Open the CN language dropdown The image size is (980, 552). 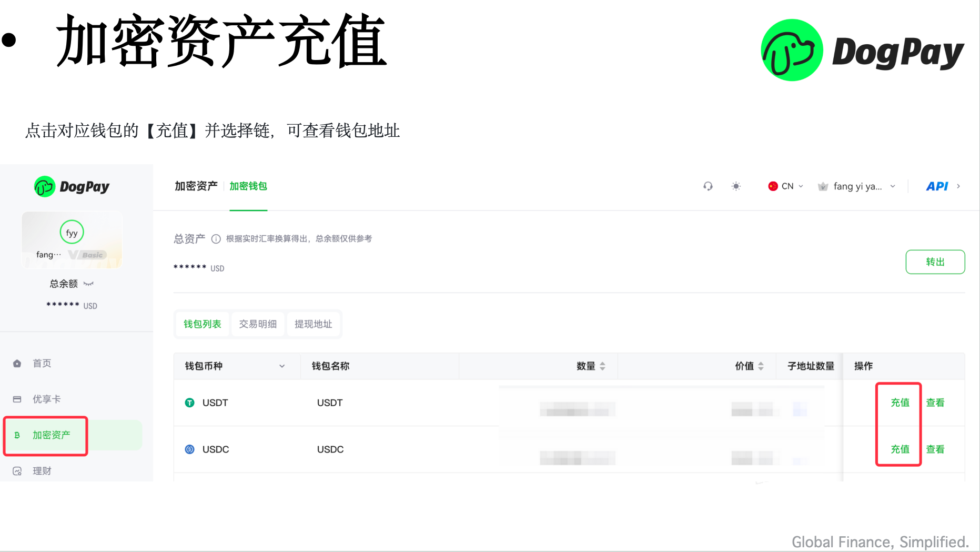click(801, 186)
